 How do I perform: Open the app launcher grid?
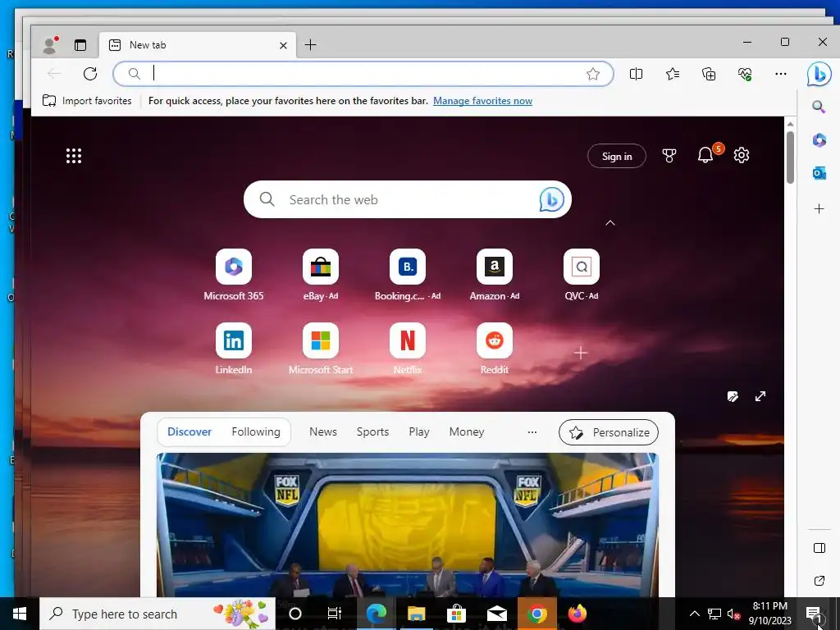[74, 156]
